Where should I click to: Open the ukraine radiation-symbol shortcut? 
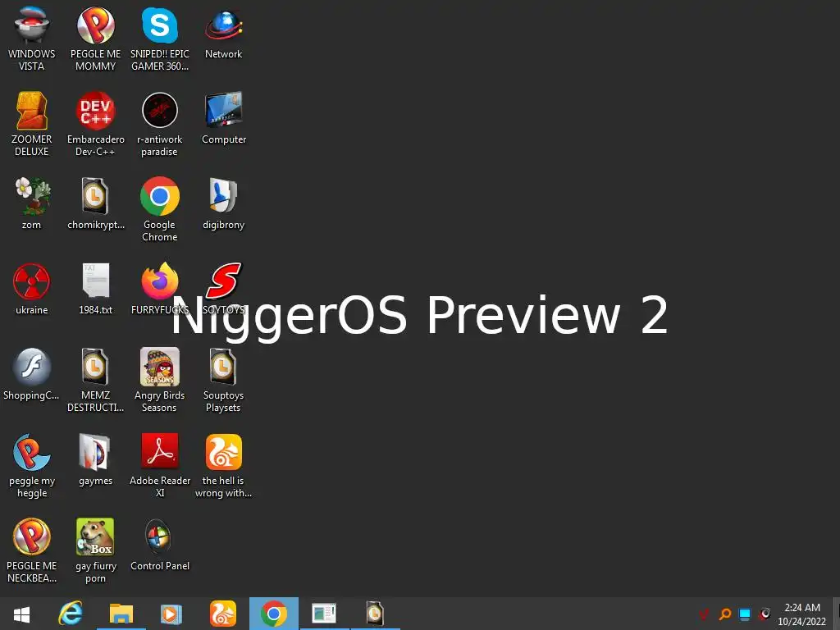click(x=32, y=289)
